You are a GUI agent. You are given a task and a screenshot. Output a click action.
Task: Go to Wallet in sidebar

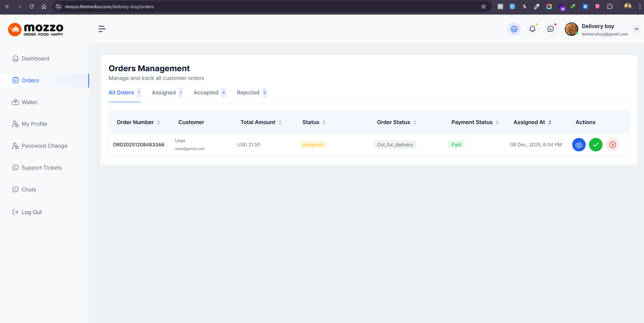29,103
